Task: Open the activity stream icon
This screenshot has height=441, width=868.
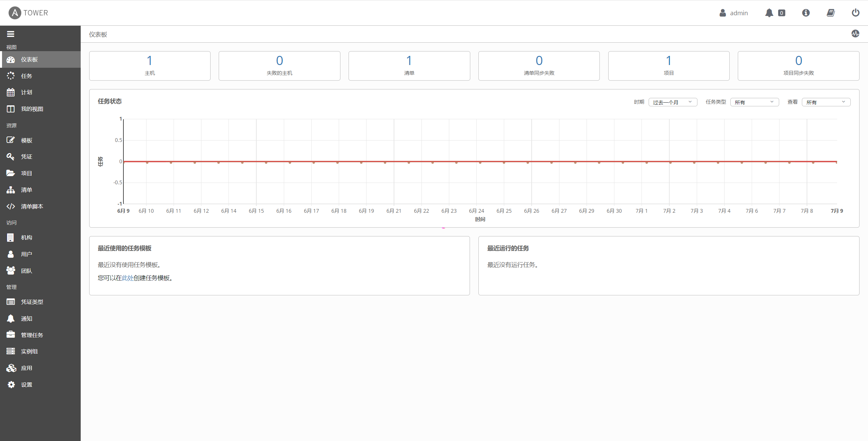Action: pos(855,34)
